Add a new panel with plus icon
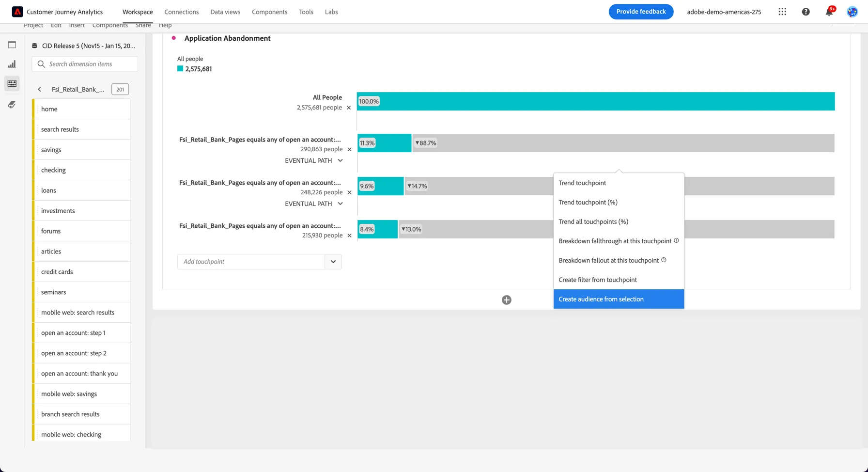The image size is (868, 472). click(507, 300)
